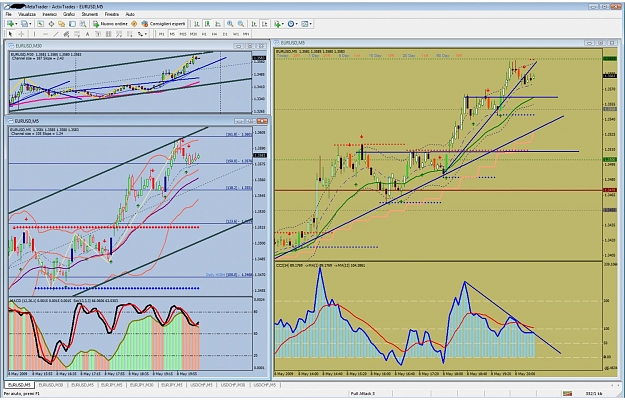This screenshot has width=625, height=400.
Task: Click the arrows objects tool icon
Action: [x=140, y=34]
